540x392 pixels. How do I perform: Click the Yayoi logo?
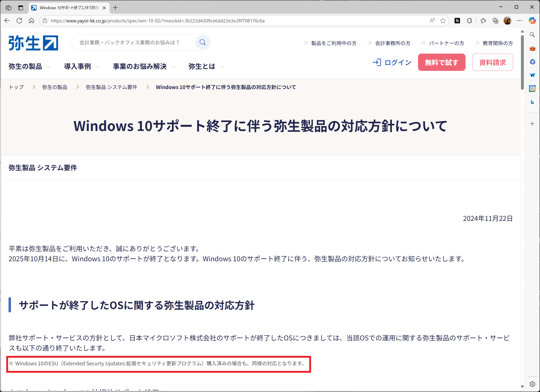pos(33,43)
